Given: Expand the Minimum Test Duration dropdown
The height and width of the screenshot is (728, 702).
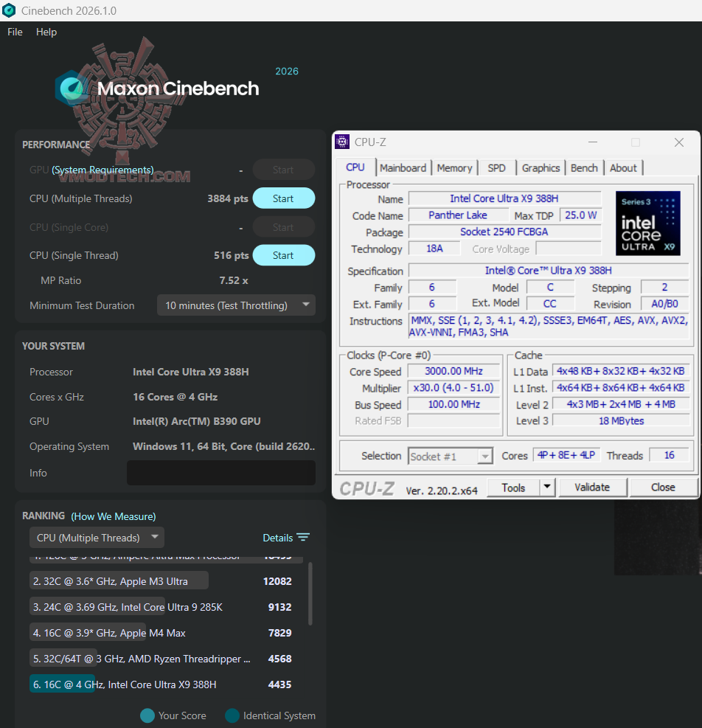Looking at the screenshot, I should (x=236, y=305).
